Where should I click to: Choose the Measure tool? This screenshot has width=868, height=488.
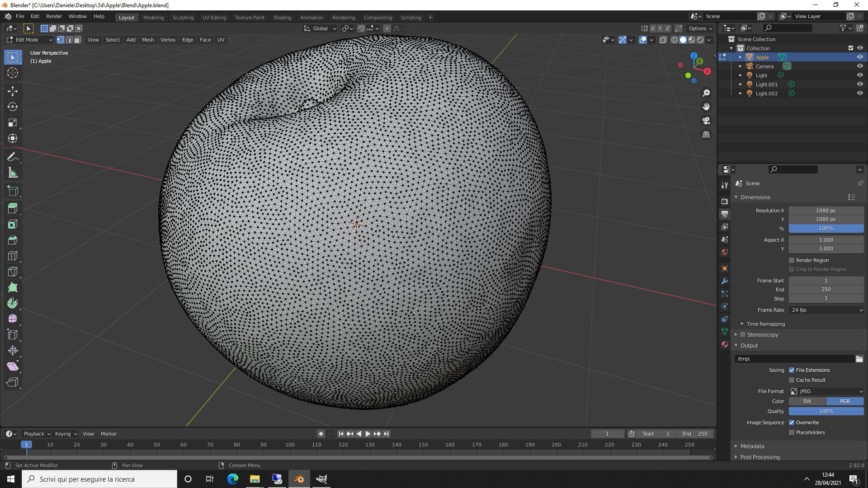tap(13, 173)
